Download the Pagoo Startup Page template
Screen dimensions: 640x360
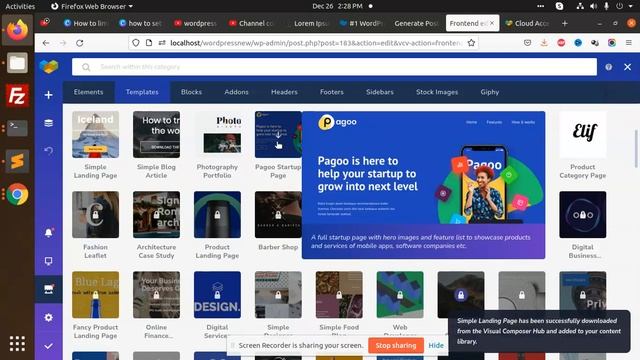click(278, 135)
